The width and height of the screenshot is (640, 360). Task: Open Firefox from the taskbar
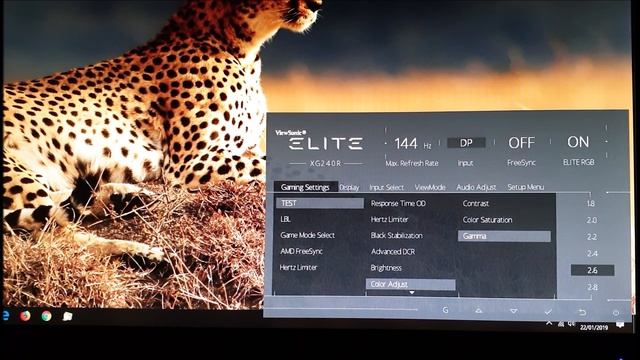point(25,316)
